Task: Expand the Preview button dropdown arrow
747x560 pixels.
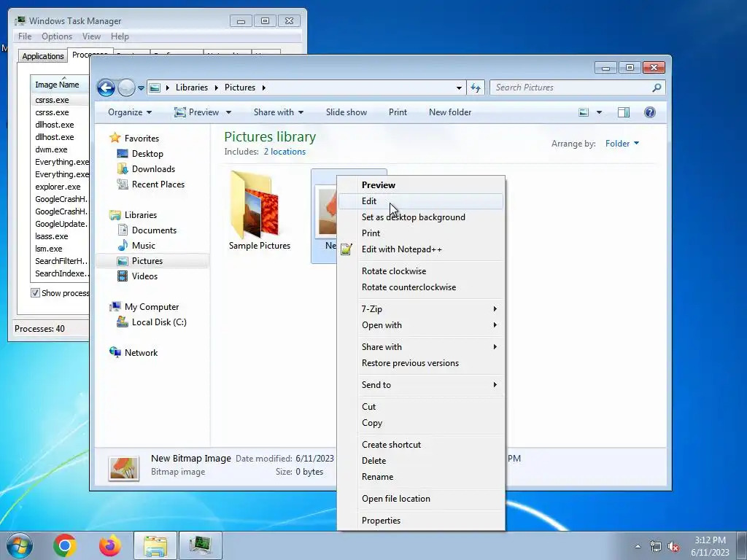Action: [x=228, y=112]
